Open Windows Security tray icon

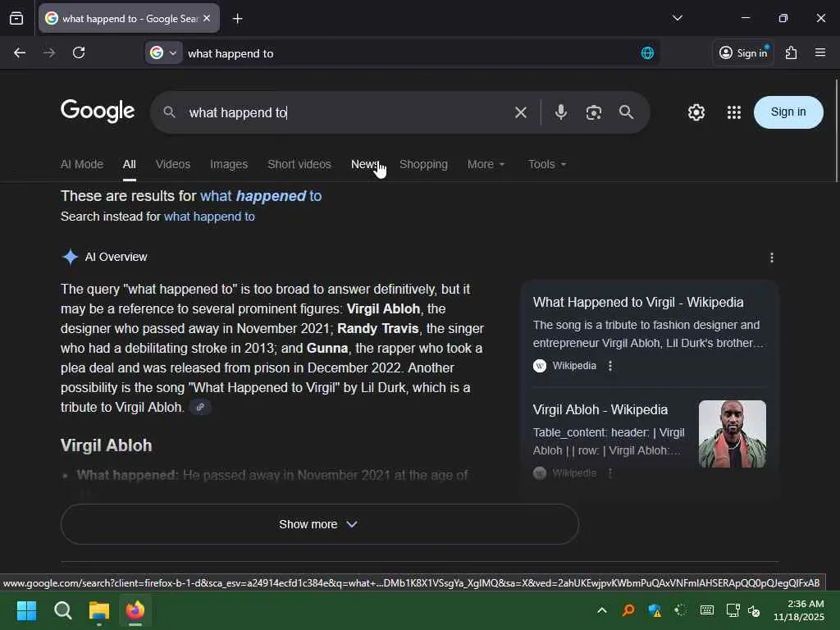pos(654,610)
